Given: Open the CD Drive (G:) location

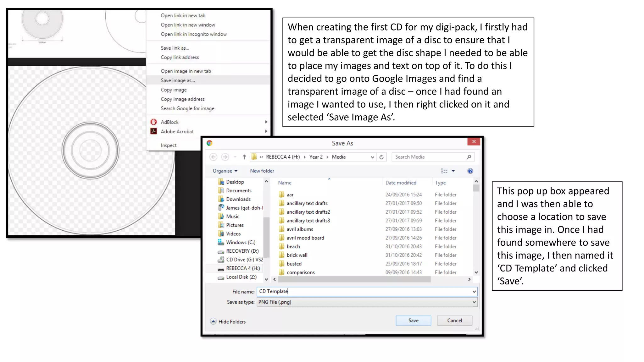Looking at the screenshot, I should (x=244, y=260).
